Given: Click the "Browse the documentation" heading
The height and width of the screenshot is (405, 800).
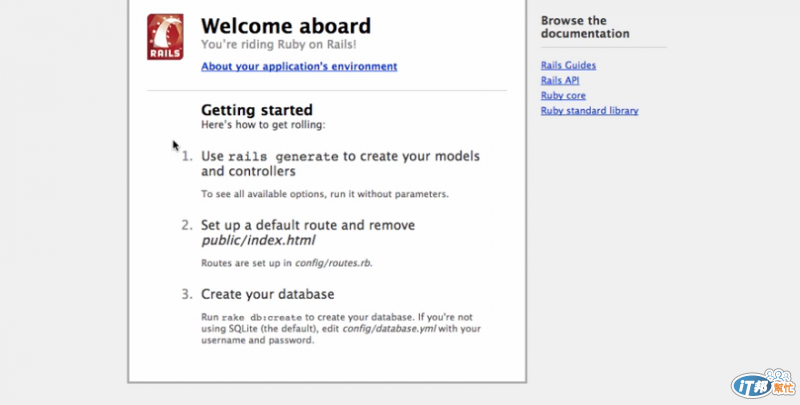Looking at the screenshot, I should (x=585, y=27).
